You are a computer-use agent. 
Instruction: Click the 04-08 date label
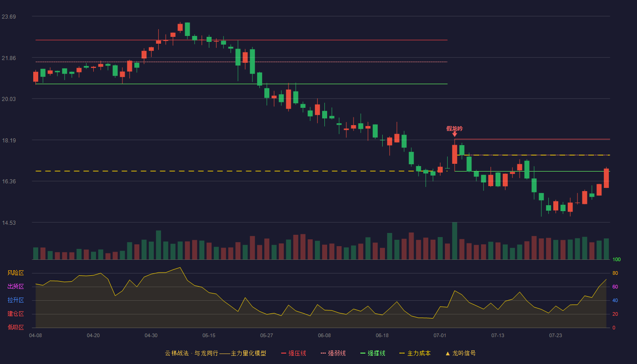pos(35,335)
